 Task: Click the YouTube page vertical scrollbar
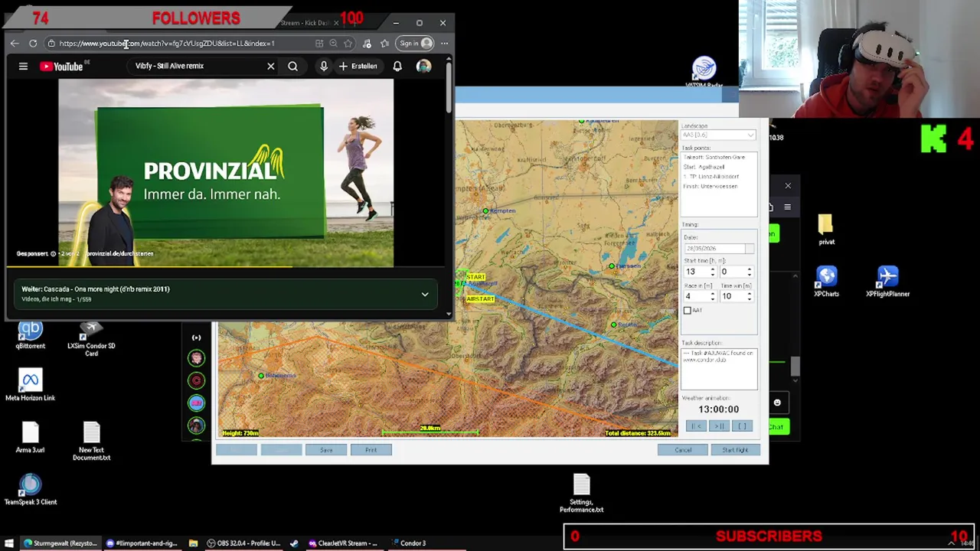449,88
